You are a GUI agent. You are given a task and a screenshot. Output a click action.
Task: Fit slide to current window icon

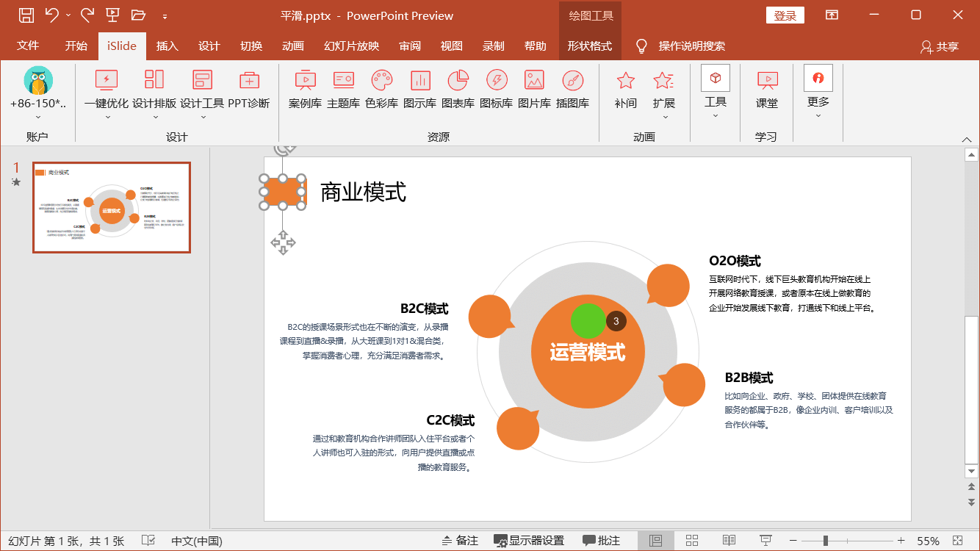coord(957,541)
